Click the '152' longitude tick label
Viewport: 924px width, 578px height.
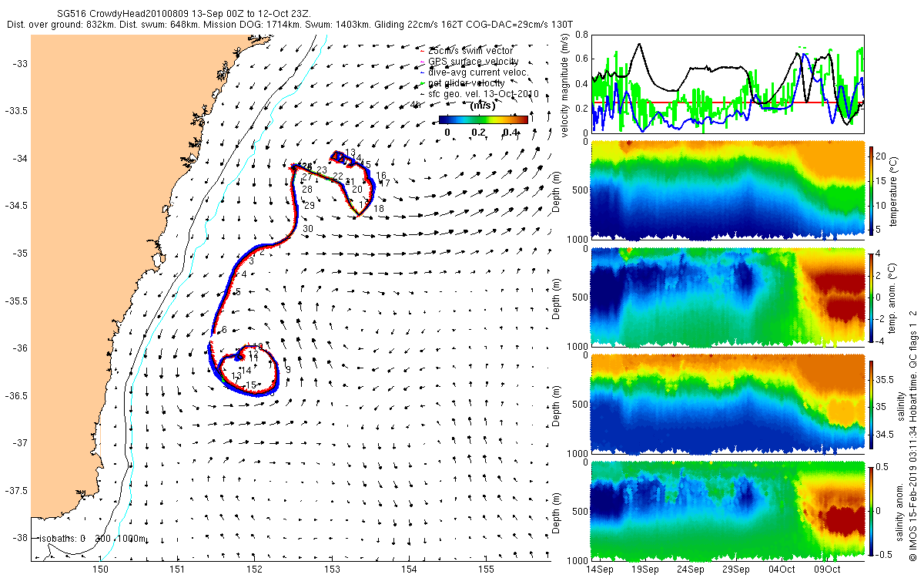tap(255, 570)
